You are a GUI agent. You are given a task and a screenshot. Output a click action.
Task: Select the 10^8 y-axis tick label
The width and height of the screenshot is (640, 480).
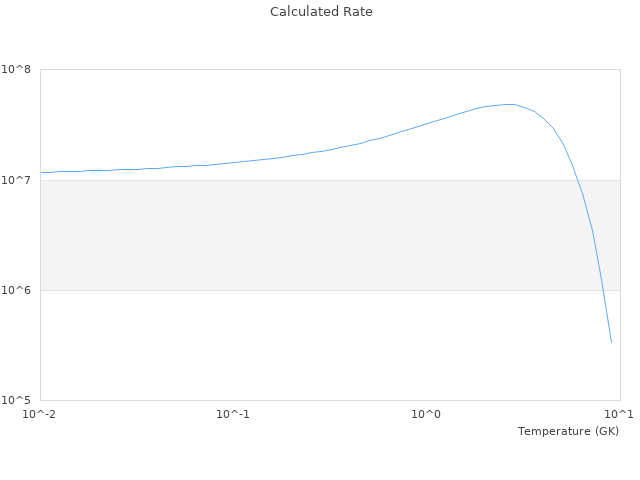[x=16, y=70]
